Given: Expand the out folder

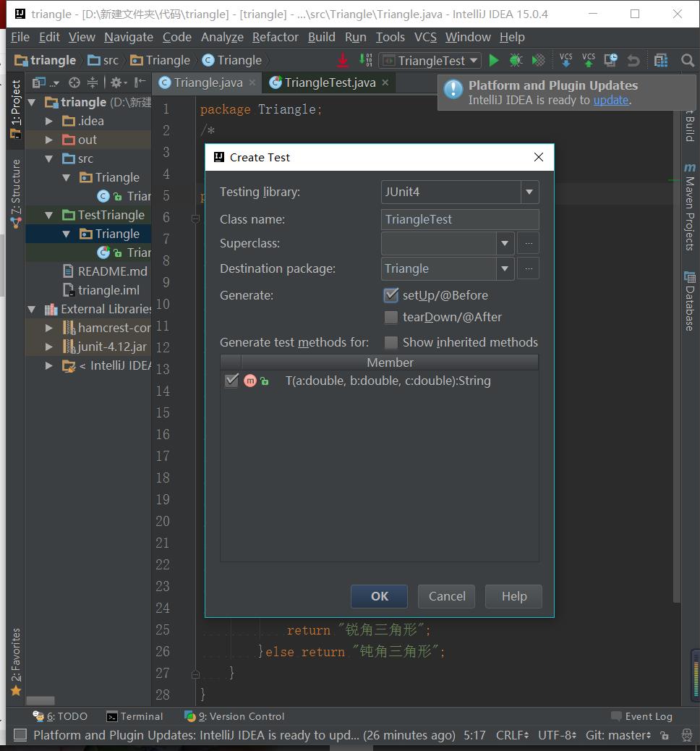Looking at the screenshot, I should 49,140.
